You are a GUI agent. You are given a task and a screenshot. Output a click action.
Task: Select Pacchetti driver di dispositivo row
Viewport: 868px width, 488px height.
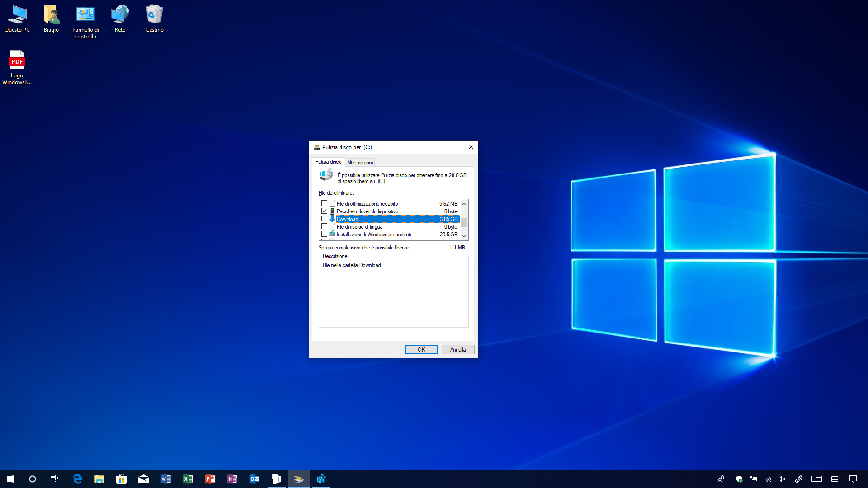click(x=390, y=211)
